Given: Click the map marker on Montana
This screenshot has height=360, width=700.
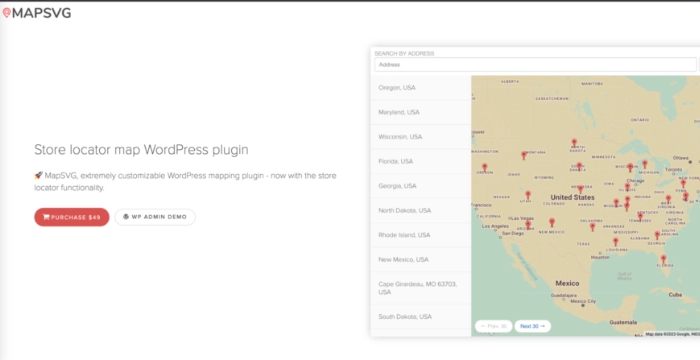Looking at the screenshot, I should point(524,155).
